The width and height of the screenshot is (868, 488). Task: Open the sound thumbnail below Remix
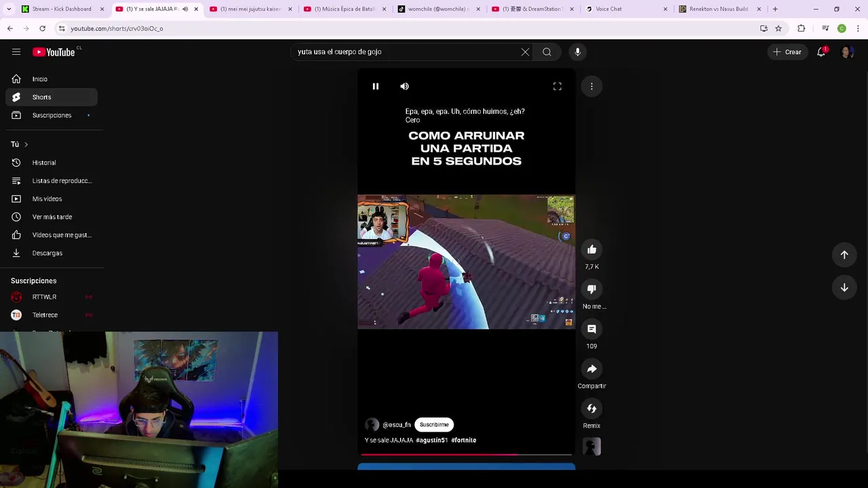[592, 447]
